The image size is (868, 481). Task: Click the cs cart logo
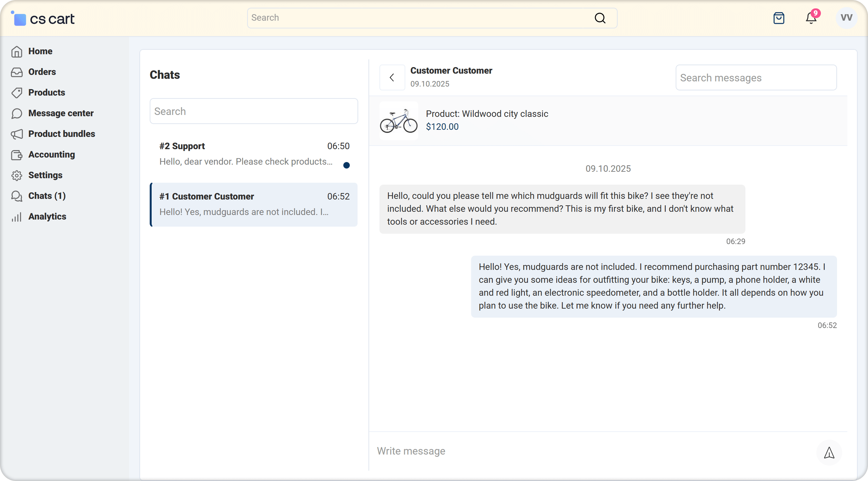43,18
